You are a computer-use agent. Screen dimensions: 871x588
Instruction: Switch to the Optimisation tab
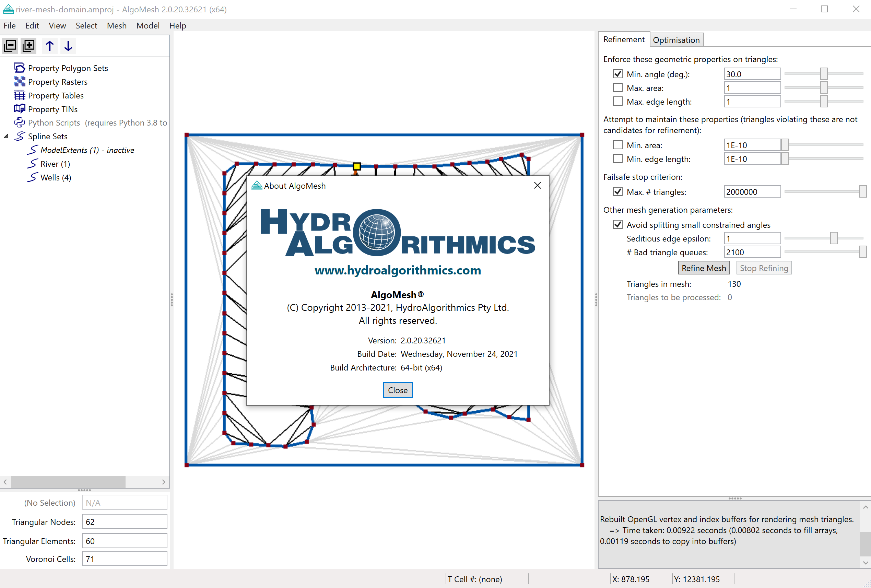pos(676,40)
